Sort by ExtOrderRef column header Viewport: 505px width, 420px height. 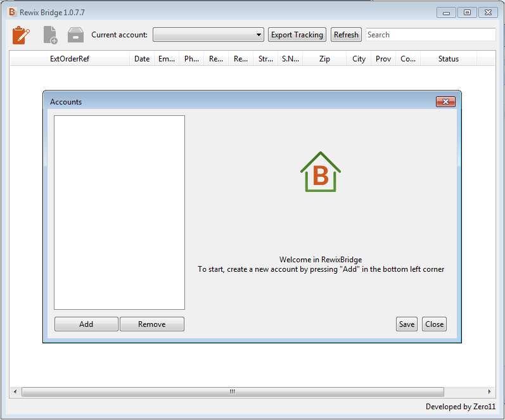click(70, 59)
